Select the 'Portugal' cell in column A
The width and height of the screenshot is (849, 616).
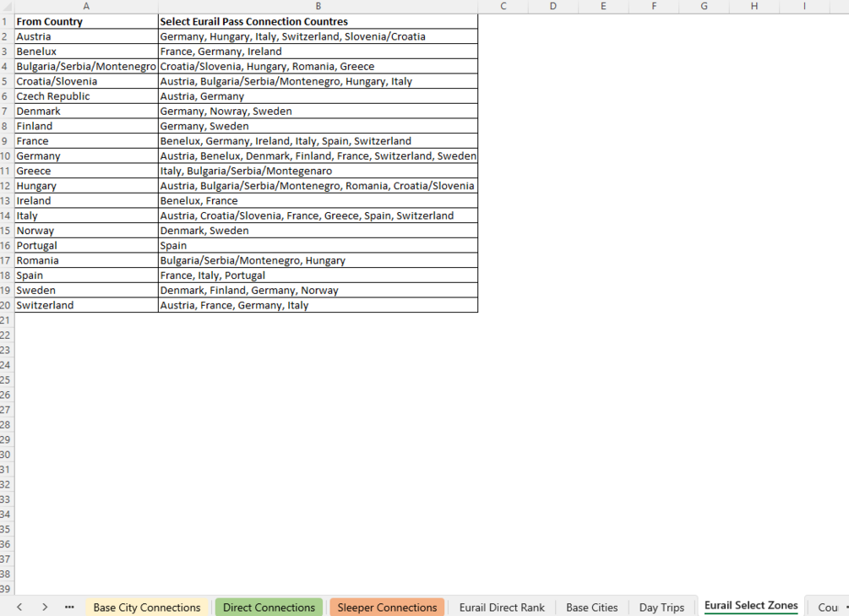[86, 245]
